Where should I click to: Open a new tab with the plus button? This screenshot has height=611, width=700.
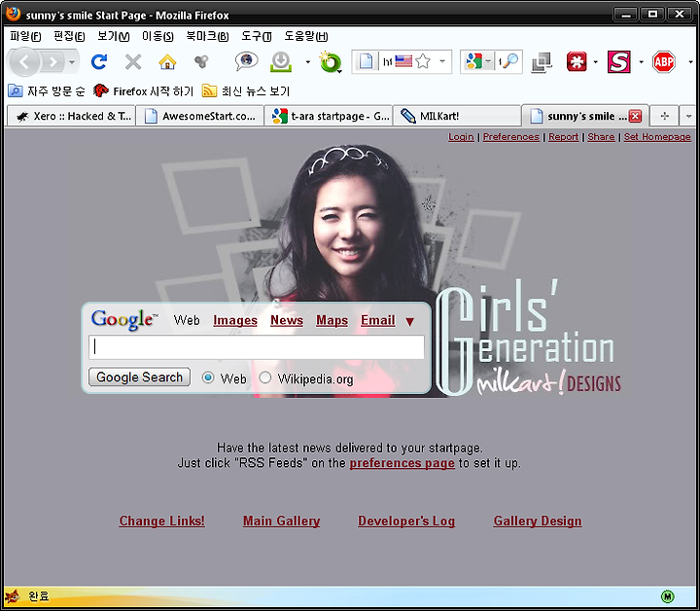(x=664, y=116)
